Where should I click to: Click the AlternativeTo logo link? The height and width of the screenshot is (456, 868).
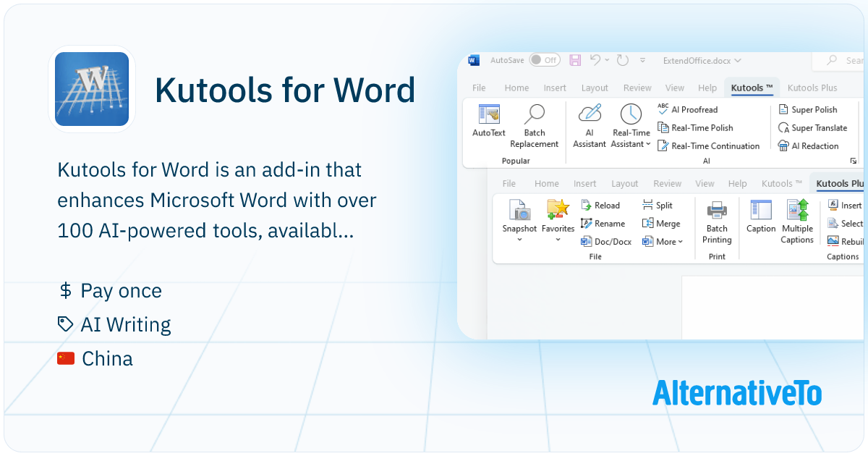[737, 393]
